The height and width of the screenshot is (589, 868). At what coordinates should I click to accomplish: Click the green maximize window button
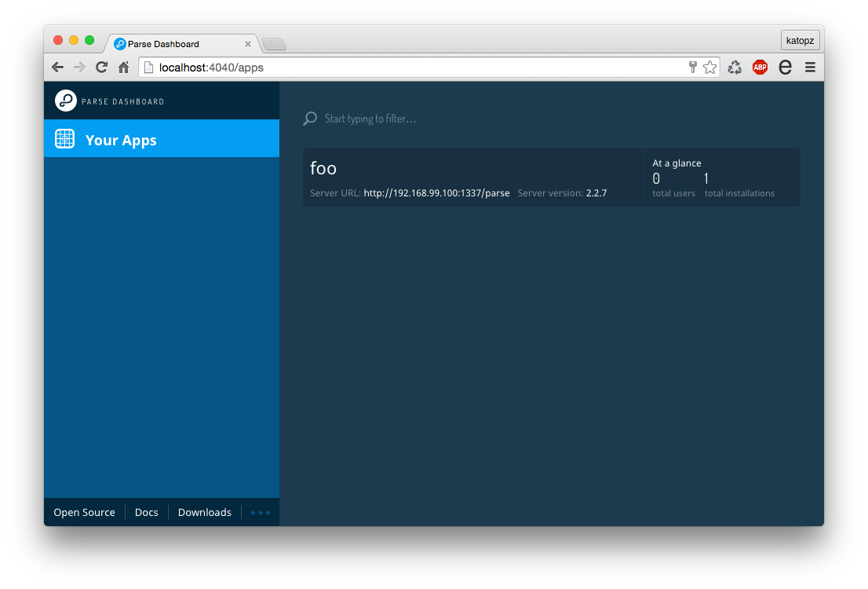pos(89,40)
